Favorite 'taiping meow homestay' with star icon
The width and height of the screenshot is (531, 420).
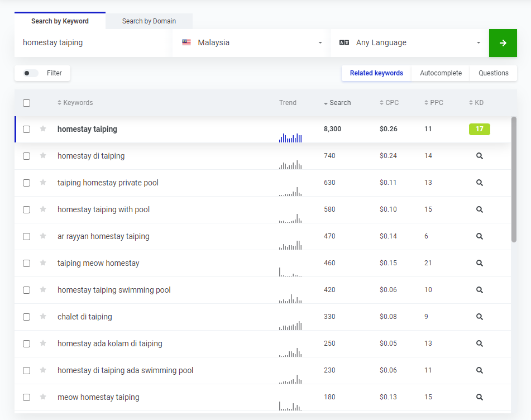[43, 263]
